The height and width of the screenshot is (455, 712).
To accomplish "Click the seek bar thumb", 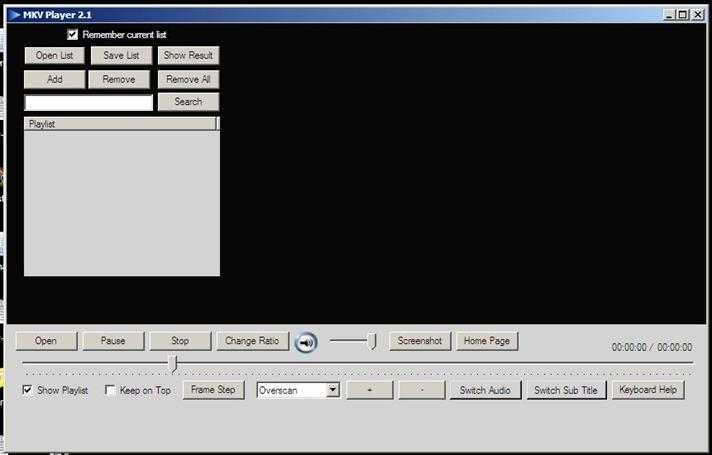I will click(173, 364).
